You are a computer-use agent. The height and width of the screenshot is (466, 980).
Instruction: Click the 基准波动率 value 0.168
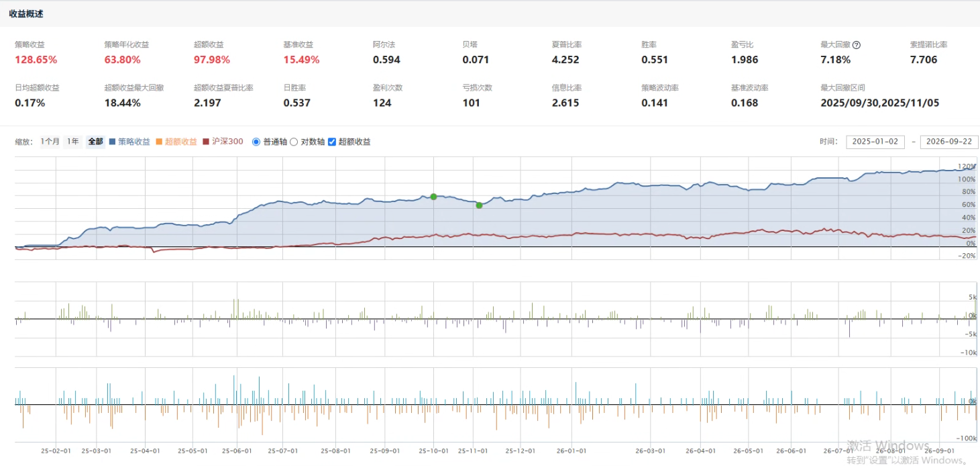745,103
